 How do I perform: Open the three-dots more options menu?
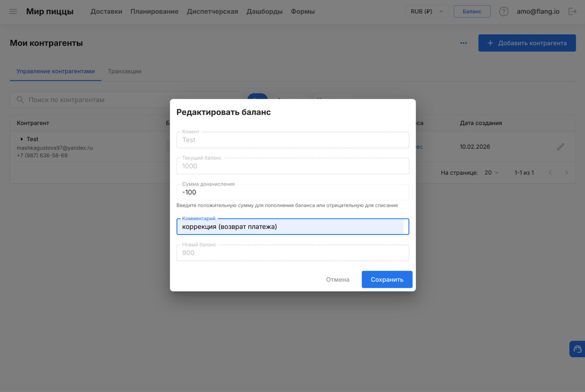click(463, 43)
